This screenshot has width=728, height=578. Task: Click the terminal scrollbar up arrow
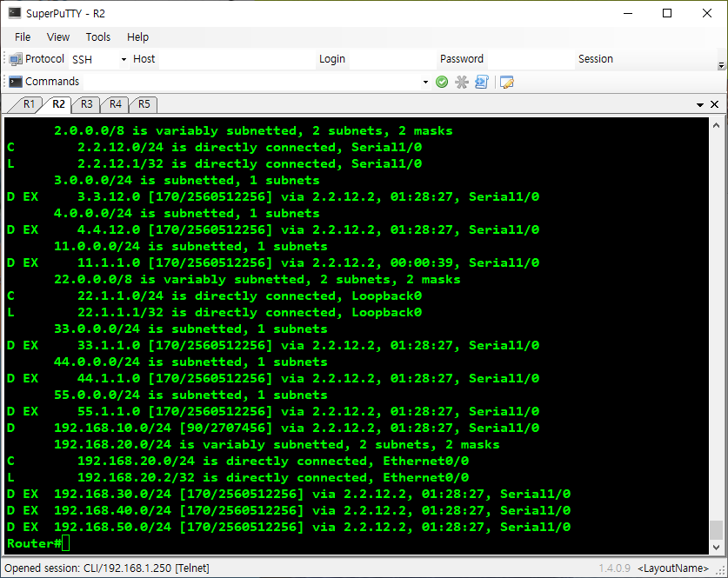[x=716, y=125]
